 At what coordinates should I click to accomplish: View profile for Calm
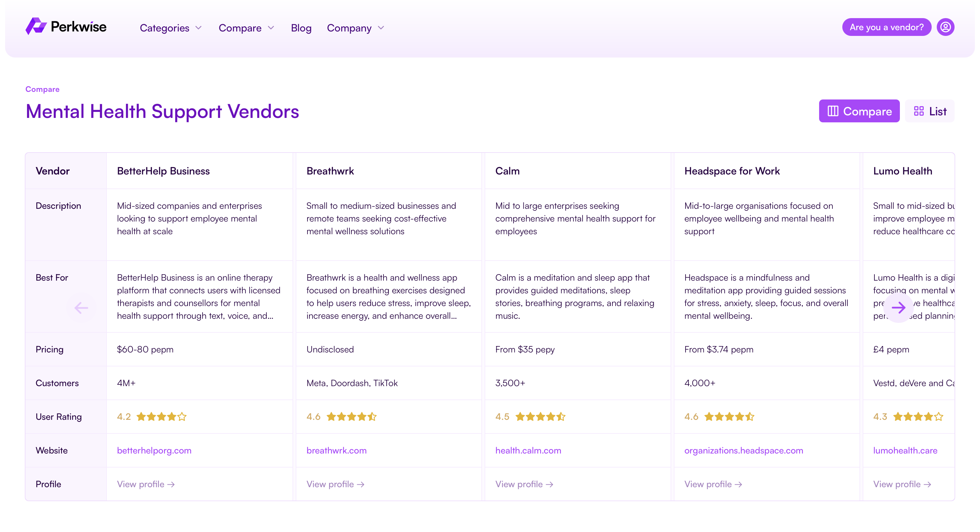[x=524, y=484]
